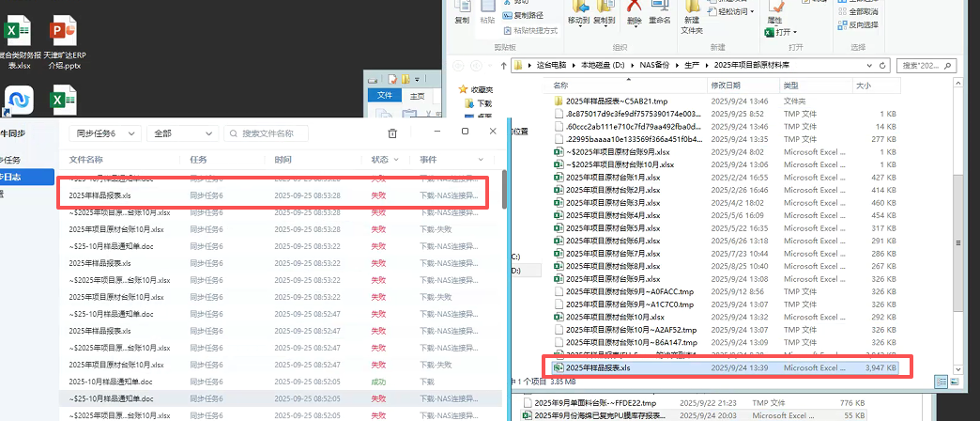Open the 打开 dropdown with Excel icon

click(782, 32)
